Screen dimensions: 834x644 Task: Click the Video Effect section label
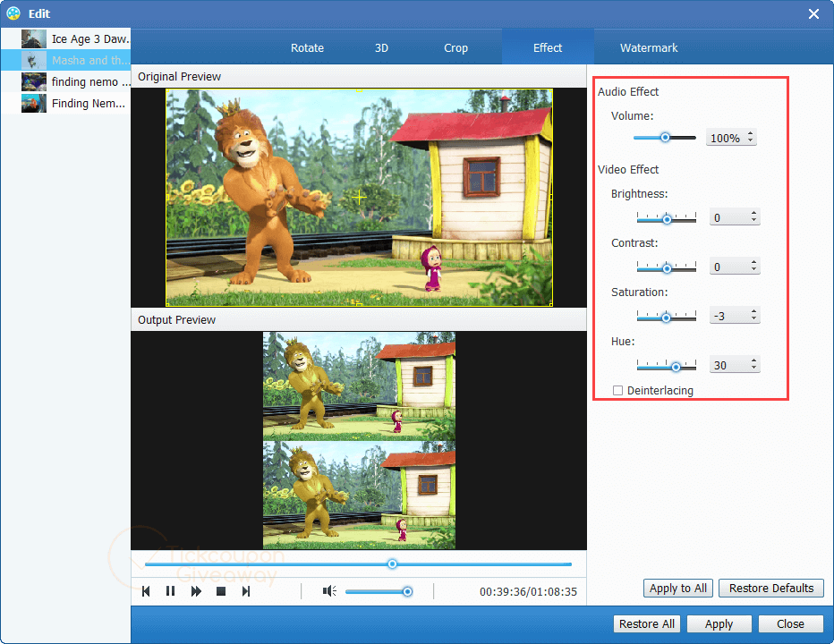click(628, 169)
